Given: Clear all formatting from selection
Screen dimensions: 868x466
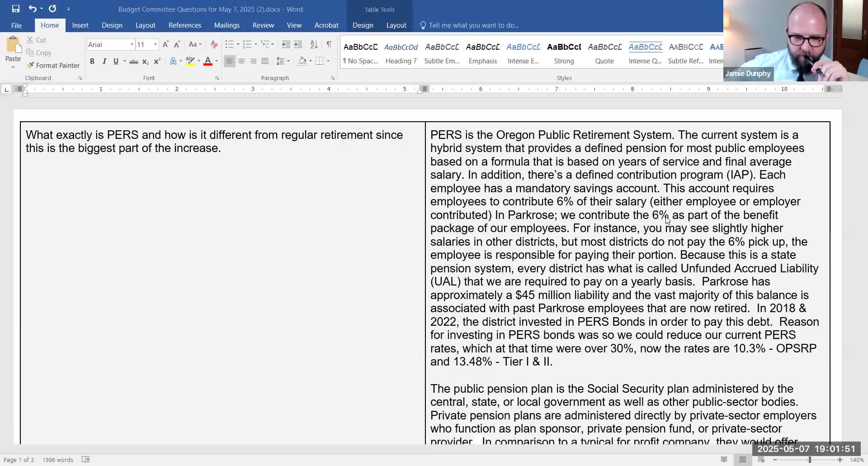Looking at the screenshot, I should click(x=214, y=44).
